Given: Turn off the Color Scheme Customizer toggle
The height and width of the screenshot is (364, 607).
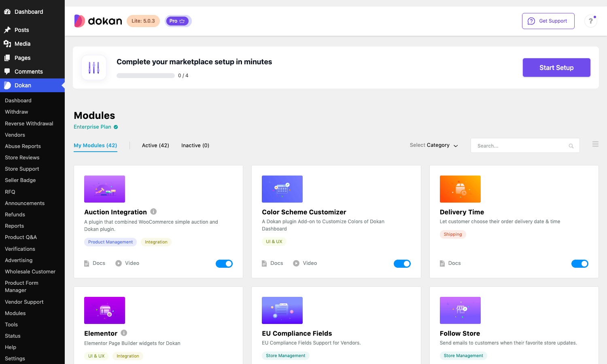Looking at the screenshot, I should (402, 264).
